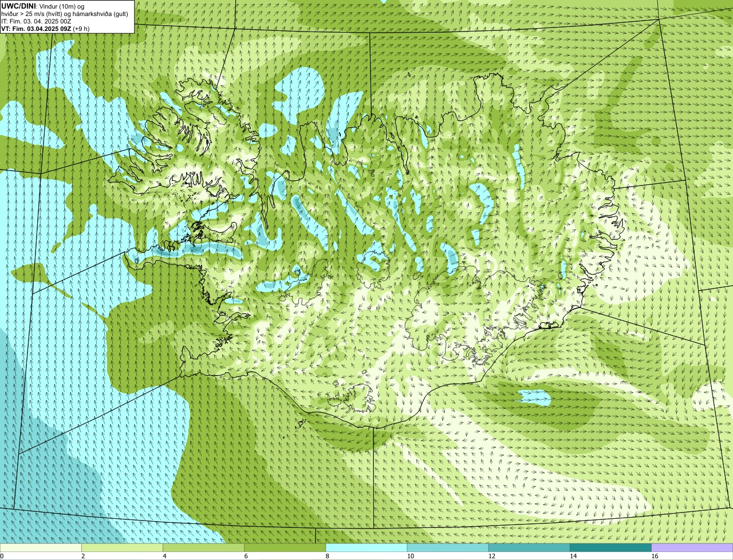Click the "IT: Fim. 03. 04. 2025 00Z" line
The height and width of the screenshot is (560, 733).
pyautogui.click(x=37, y=21)
